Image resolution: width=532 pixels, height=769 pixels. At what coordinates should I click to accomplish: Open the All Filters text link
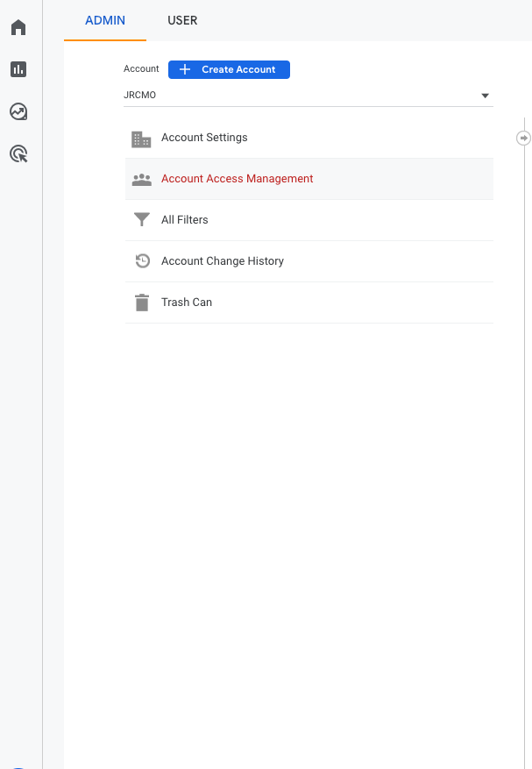[x=185, y=220]
